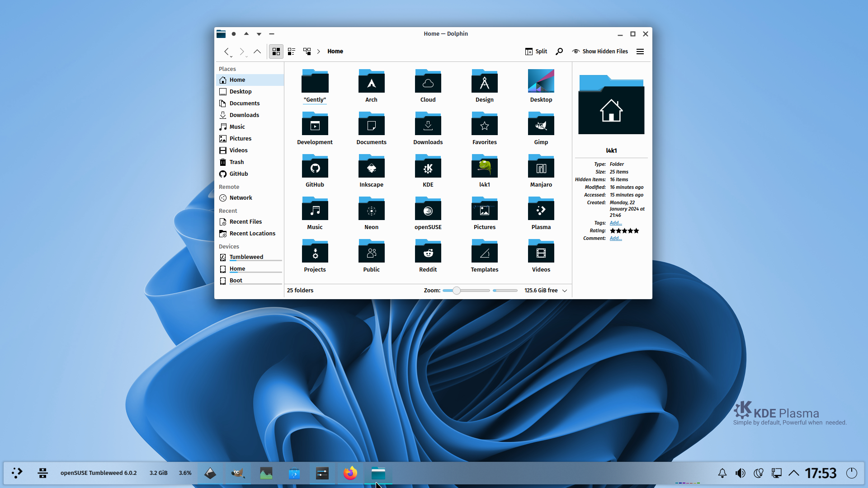Click the back navigation arrow

pyautogui.click(x=226, y=52)
